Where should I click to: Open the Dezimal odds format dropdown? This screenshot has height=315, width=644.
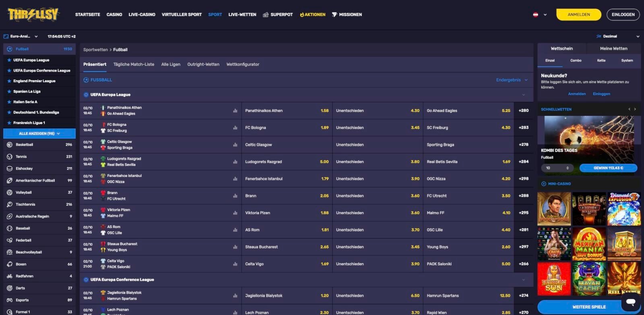pos(617,37)
